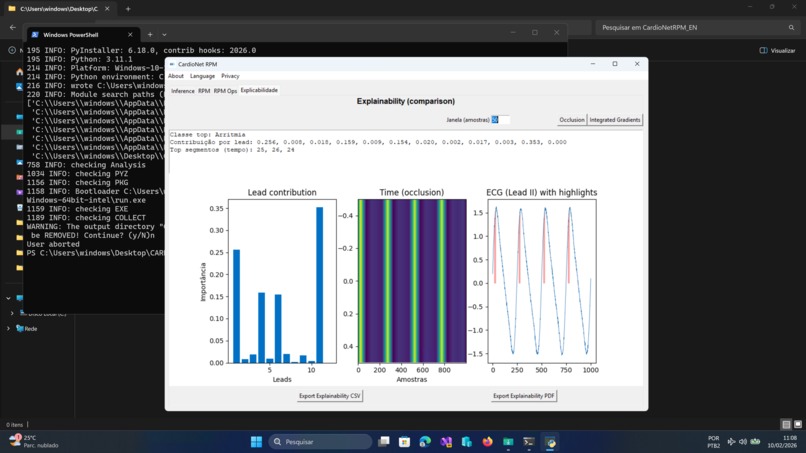Search in CardioNetRPM_EN folder field

698,28
